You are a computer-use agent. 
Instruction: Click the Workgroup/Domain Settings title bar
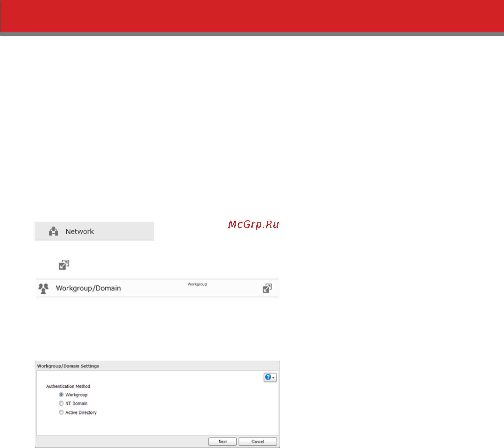point(157,366)
